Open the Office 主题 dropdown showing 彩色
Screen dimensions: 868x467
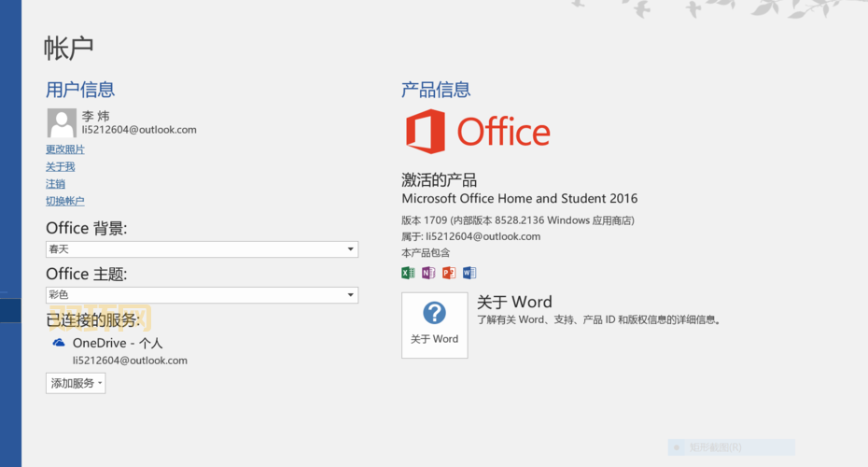tap(202, 295)
